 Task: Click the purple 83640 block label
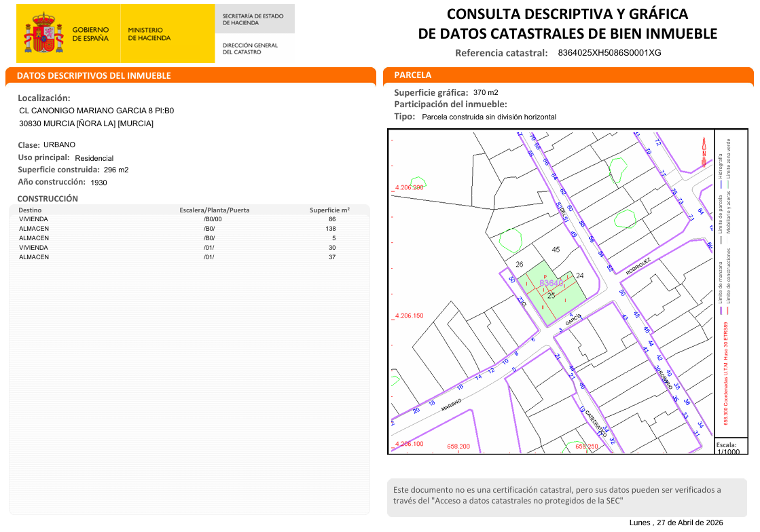coord(551,283)
